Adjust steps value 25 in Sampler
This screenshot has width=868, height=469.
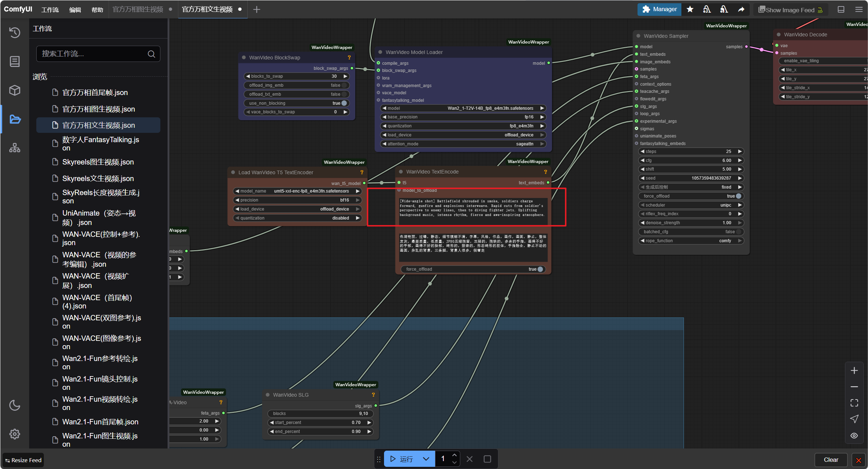pyautogui.click(x=691, y=152)
